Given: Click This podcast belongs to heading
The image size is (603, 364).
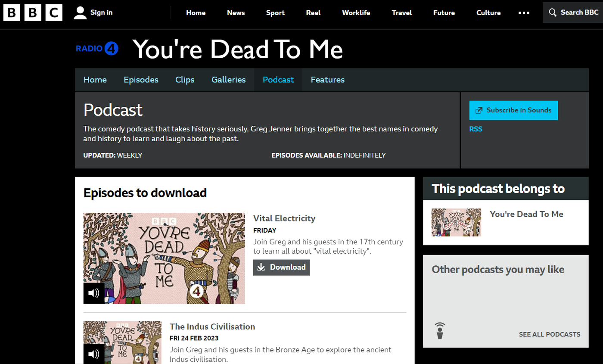Looking at the screenshot, I should (x=498, y=189).
